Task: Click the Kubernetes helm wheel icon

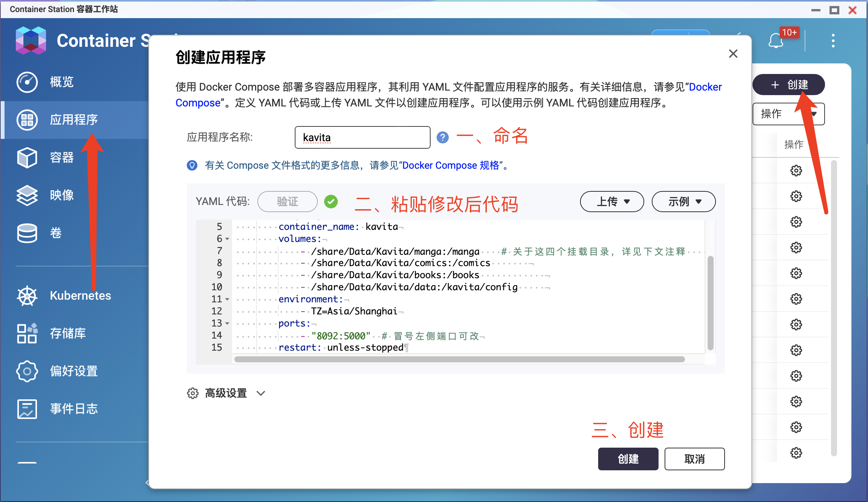Action: tap(27, 296)
